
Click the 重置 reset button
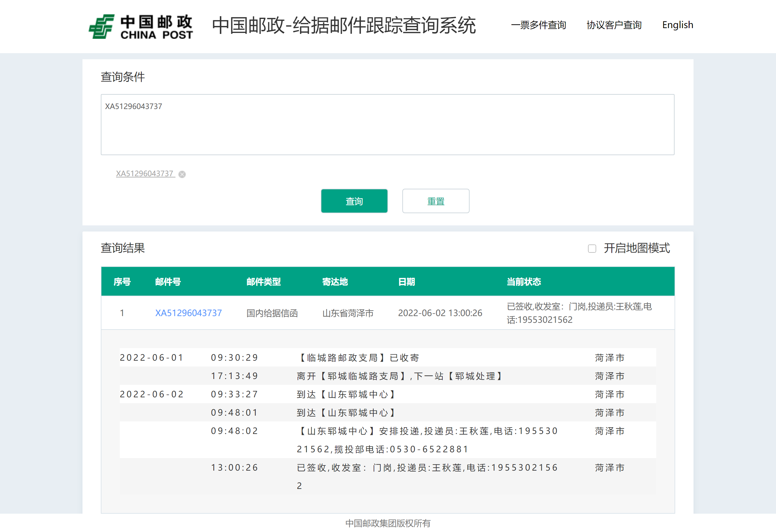(x=435, y=201)
